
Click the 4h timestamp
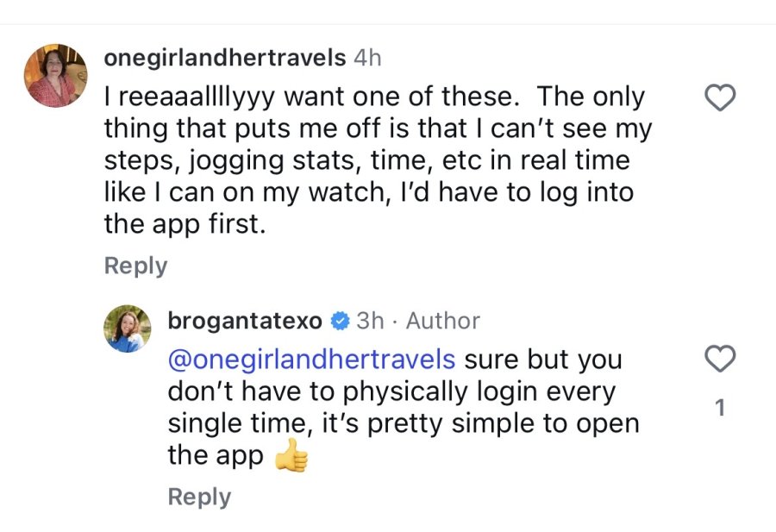click(x=367, y=58)
